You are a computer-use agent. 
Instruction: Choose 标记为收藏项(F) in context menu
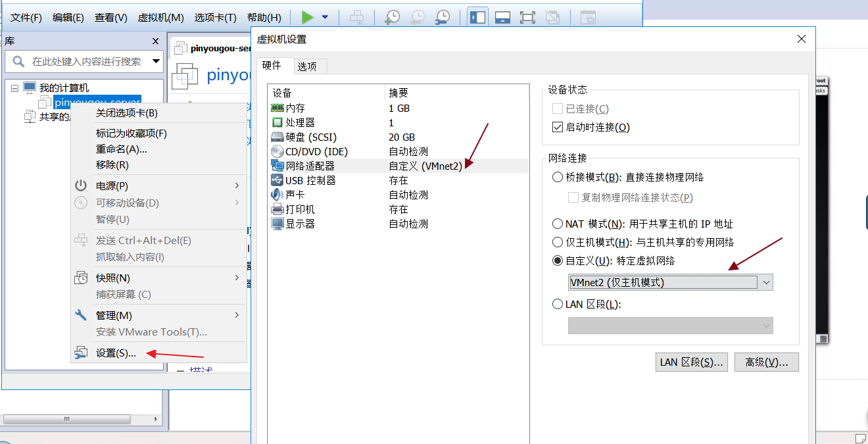coord(158,134)
